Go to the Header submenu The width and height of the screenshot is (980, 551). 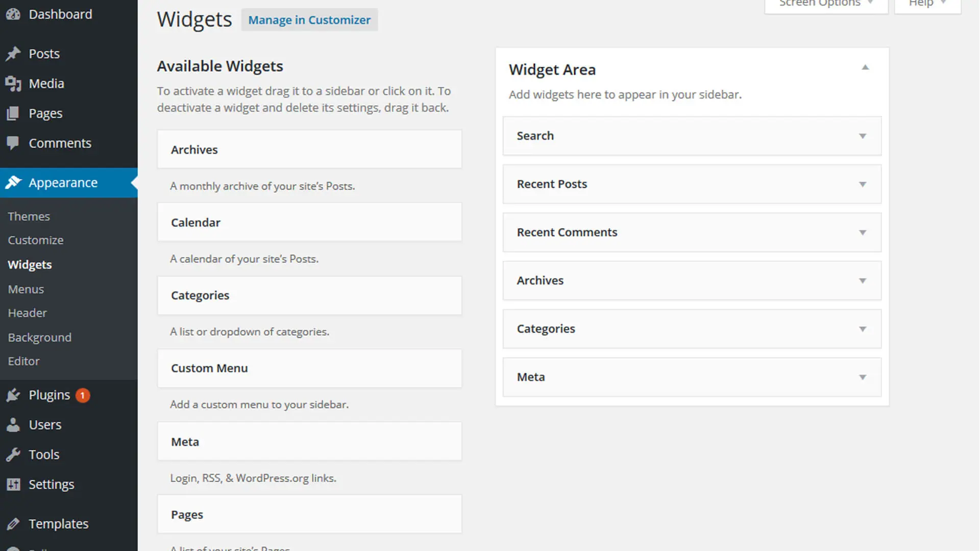coord(27,313)
